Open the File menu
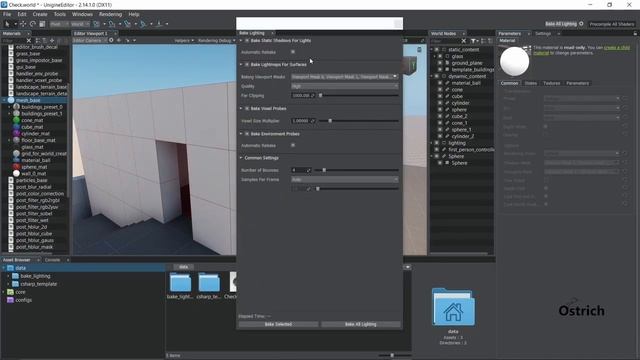 click(7, 14)
